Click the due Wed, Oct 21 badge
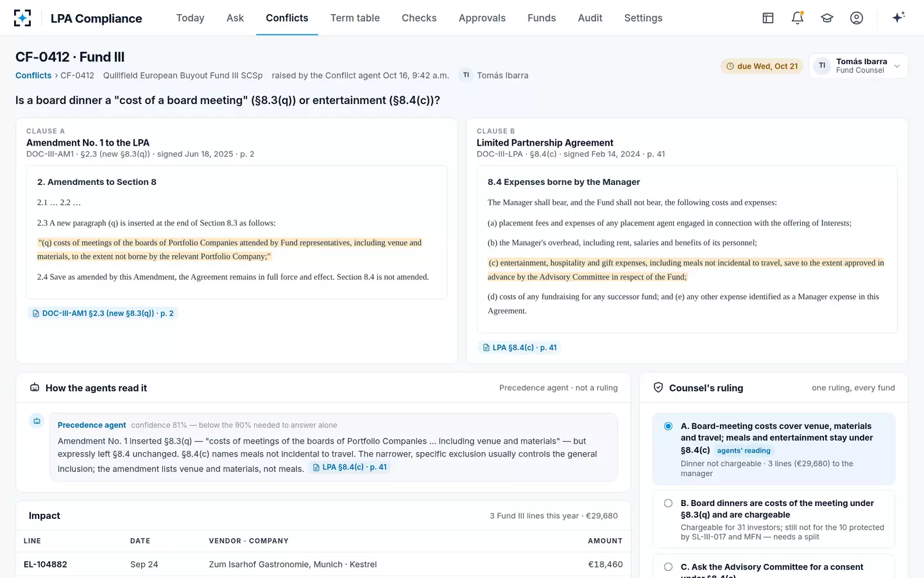 point(762,66)
